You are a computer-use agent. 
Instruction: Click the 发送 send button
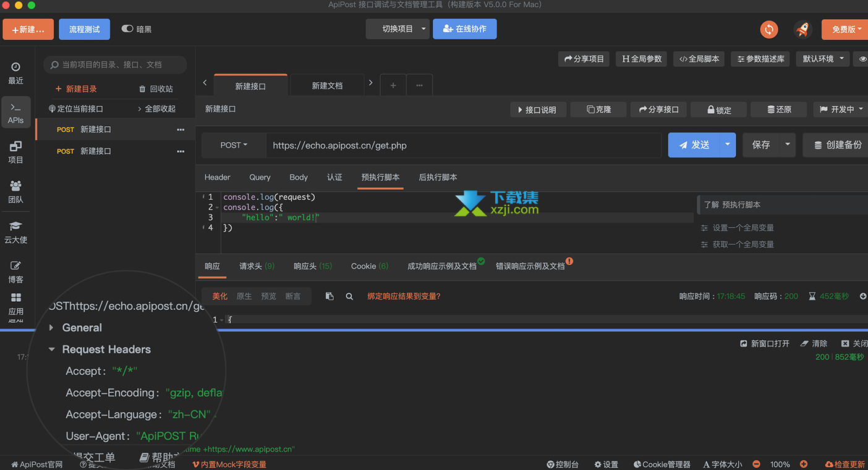click(694, 145)
